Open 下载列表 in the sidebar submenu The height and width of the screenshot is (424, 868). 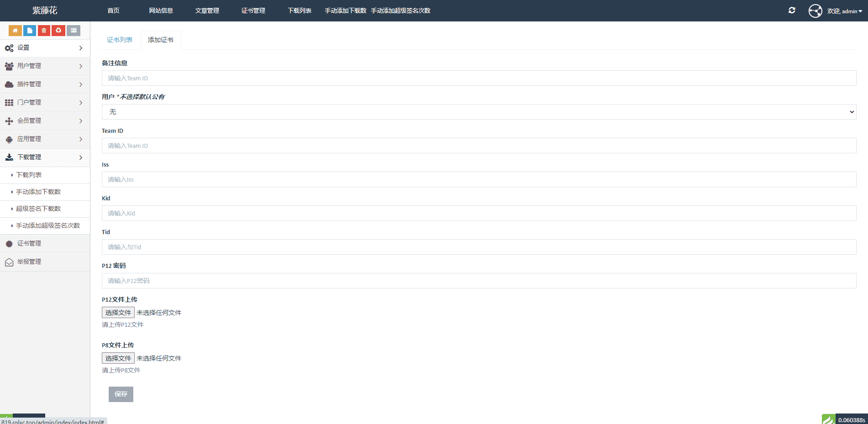click(x=29, y=175)
